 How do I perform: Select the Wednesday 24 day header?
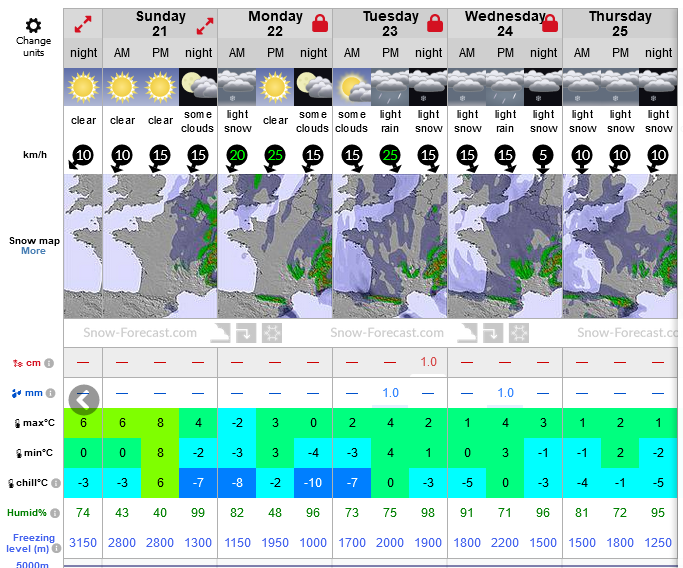(505, 24)
